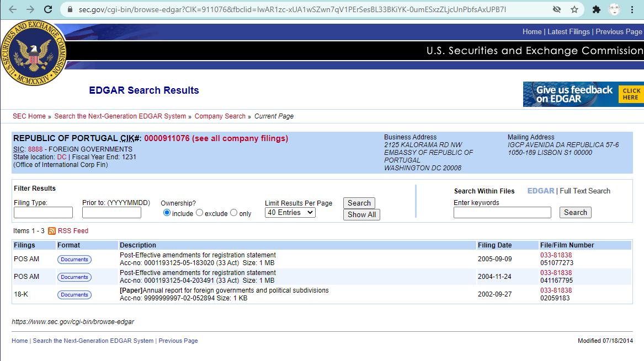Select the exclude ownership radio button
The image size is (644, 361).
point(200,213)
